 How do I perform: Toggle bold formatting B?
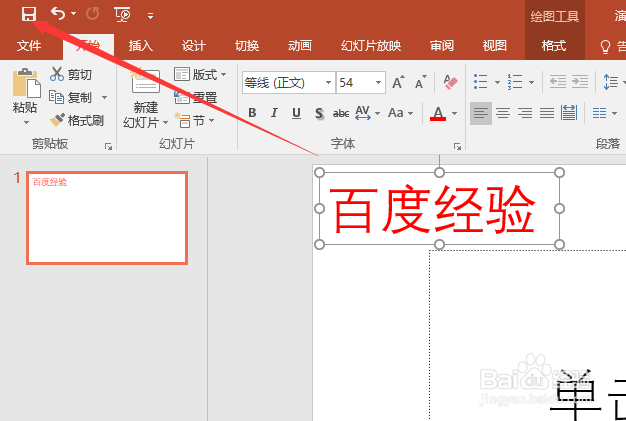[252, 113]
